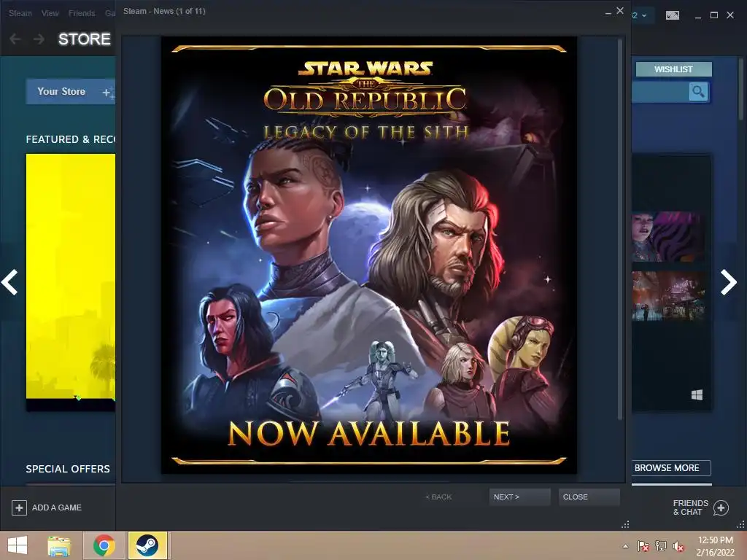747x560 pixels.
Task: Open the View menu in Steam window
Action: tap(50, 13)
